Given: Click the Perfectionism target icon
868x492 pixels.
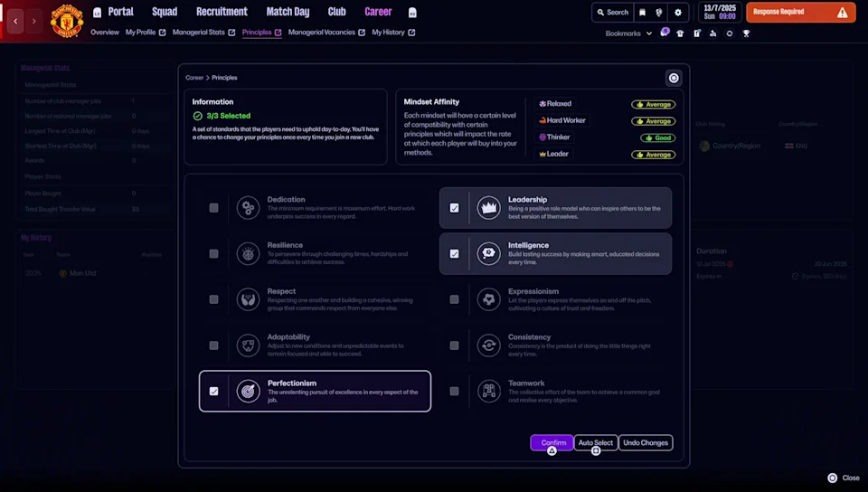Looking at the screenshot, I should coord(248,392).
